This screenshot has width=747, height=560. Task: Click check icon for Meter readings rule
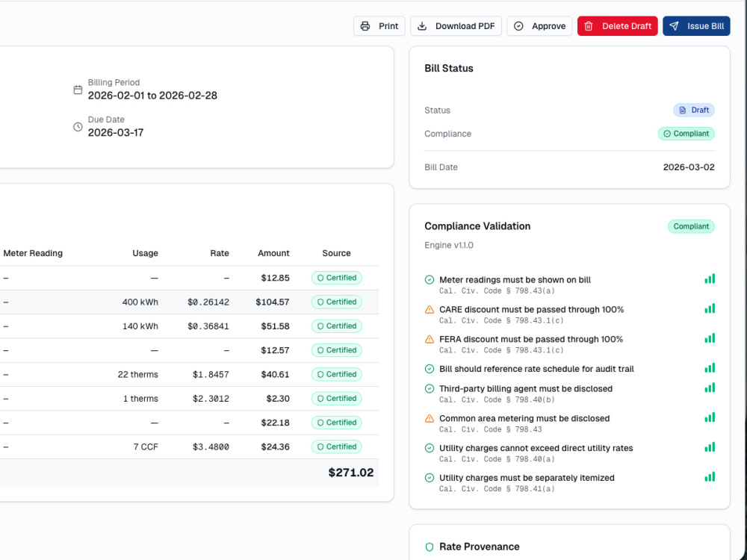click(x=430, y=280)
